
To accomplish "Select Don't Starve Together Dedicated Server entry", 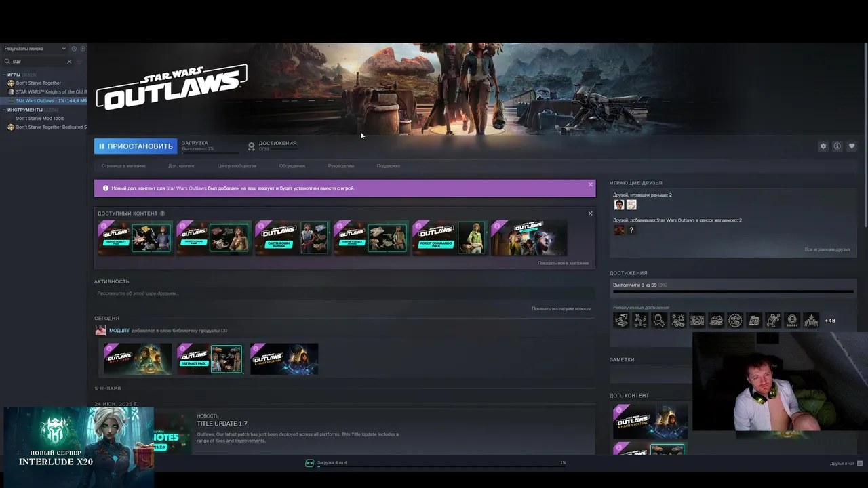I will click(x=47, y=127).
